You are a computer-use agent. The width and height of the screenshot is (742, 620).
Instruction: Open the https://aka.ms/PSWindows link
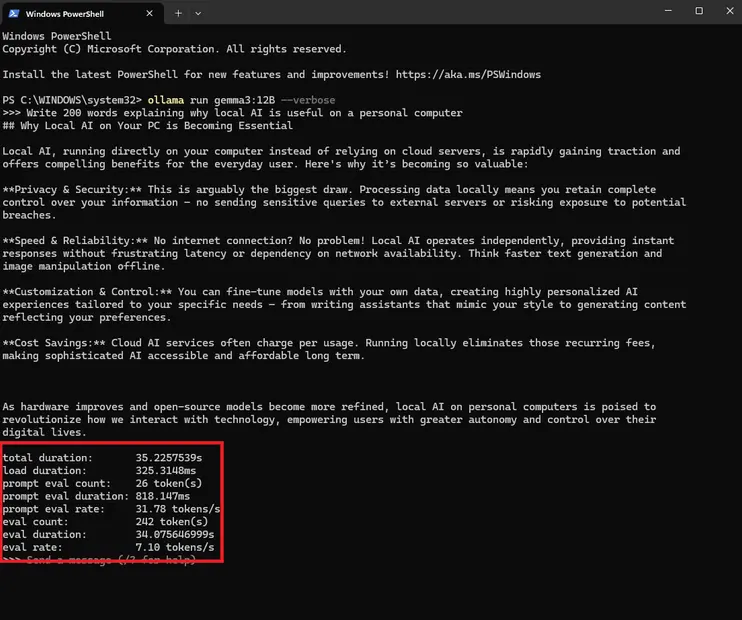[x=468, y=74]
